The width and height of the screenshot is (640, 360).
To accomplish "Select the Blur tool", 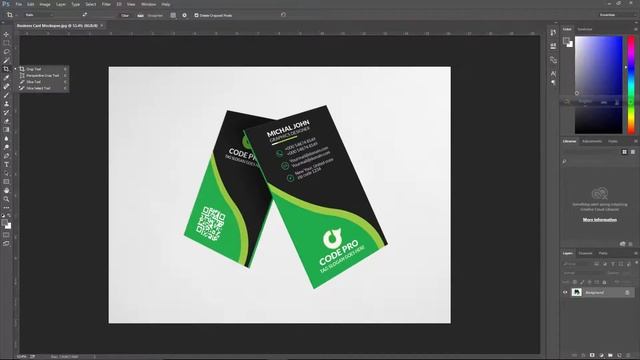I will click(6, 138).
